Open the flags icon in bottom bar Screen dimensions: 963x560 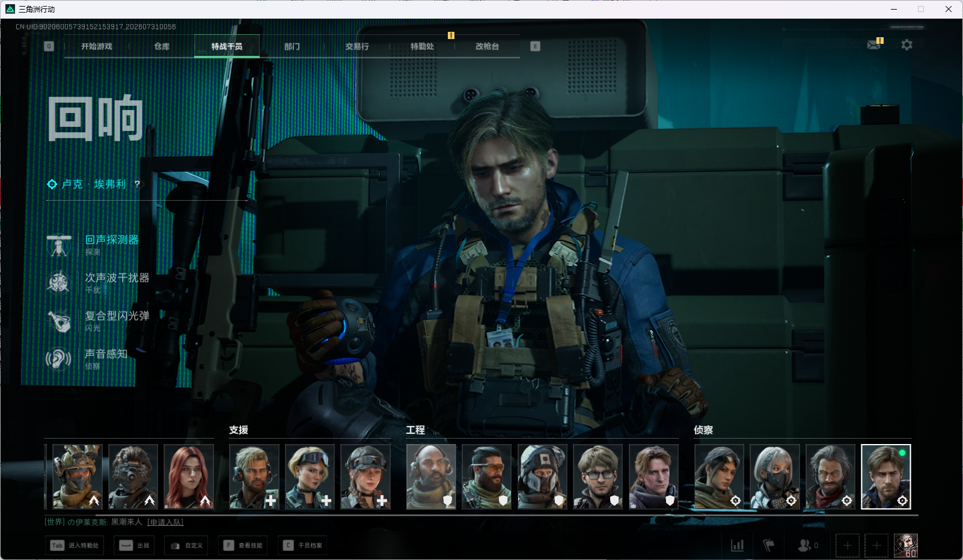point(769,546)
